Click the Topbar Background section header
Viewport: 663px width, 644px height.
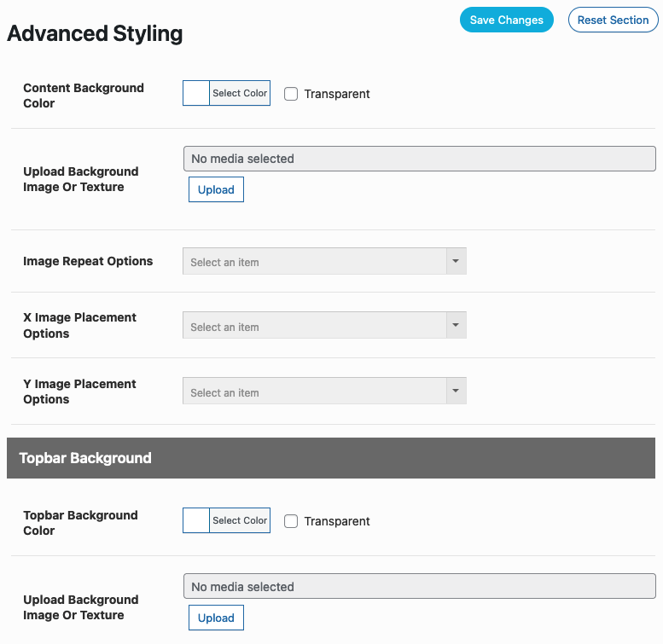(331, 458)
